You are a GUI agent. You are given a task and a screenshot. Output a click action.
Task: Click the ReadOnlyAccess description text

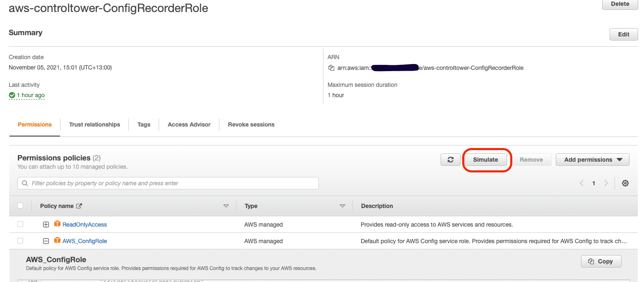pos(437,225)
